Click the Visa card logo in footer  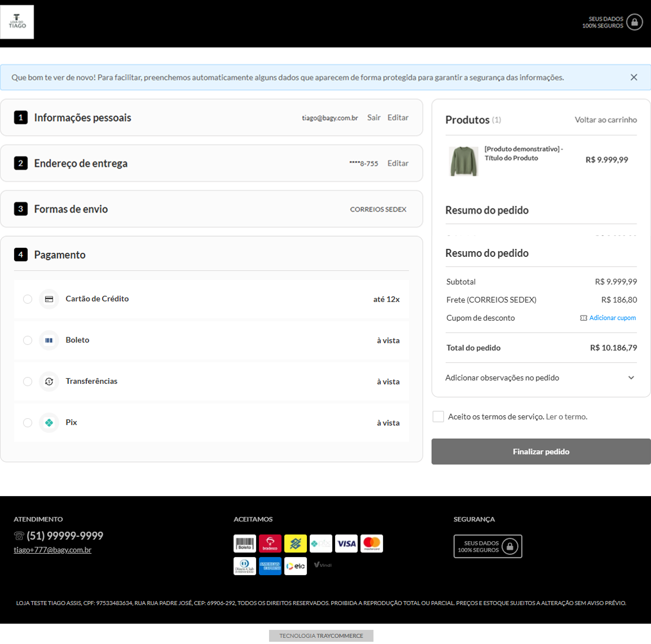pyautogui.click(x=346, y=544)
